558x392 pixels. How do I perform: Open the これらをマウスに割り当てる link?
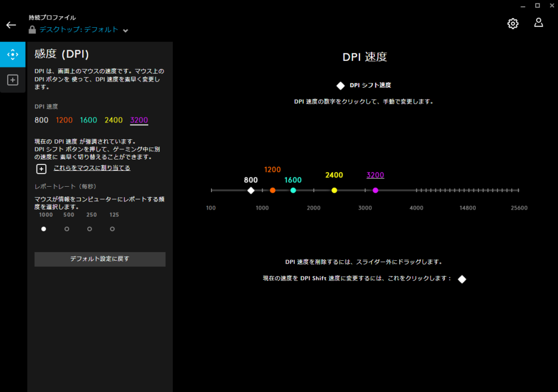(92, 168)
